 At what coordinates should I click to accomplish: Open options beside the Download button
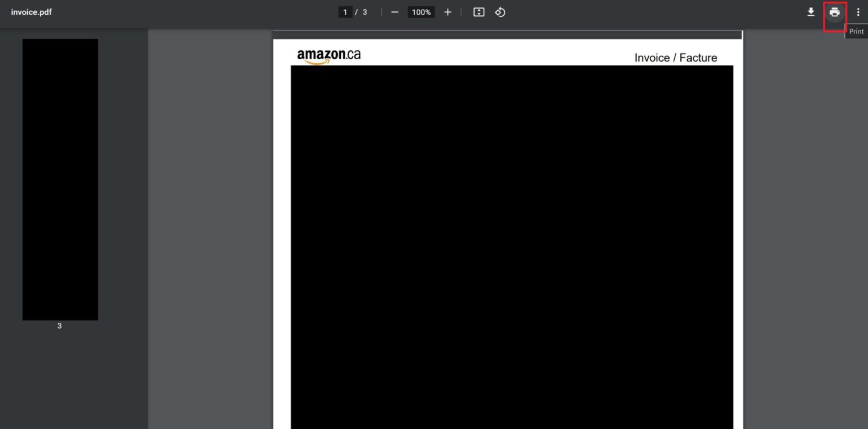click(858, 12)
